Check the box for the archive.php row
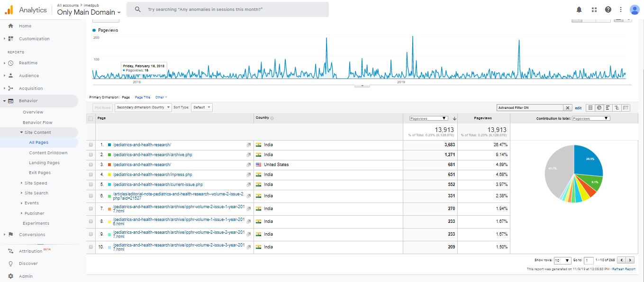This screenshot has width=644, height=282. tap(91, 155)
